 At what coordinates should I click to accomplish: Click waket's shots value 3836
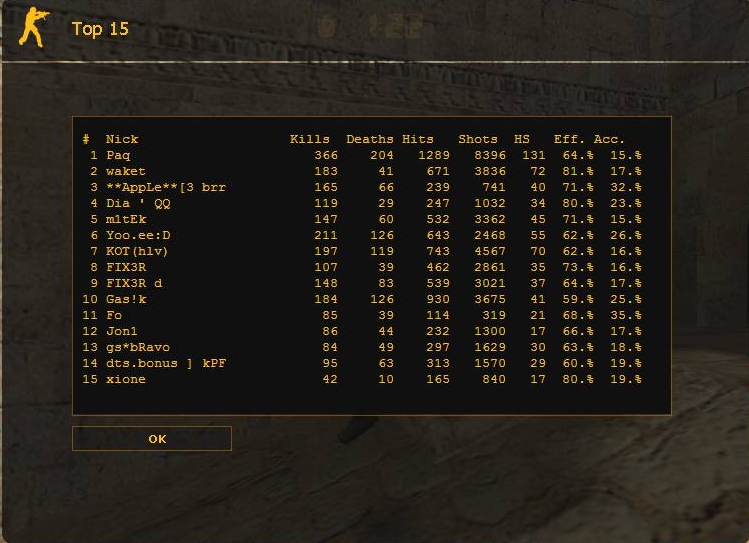tap(490, 171)
